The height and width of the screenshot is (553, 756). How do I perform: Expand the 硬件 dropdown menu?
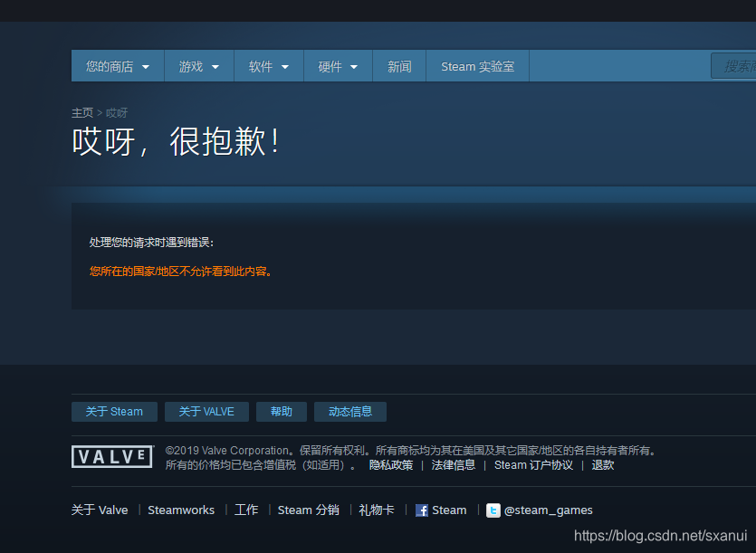pos(338,66)
